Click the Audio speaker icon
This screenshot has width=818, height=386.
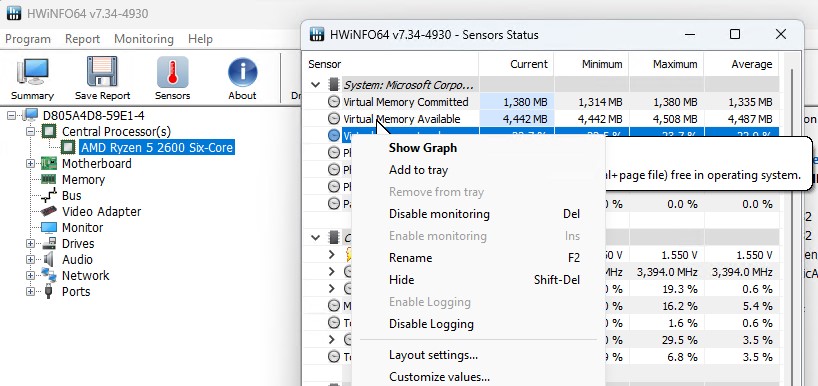click(x=49, y=260)
